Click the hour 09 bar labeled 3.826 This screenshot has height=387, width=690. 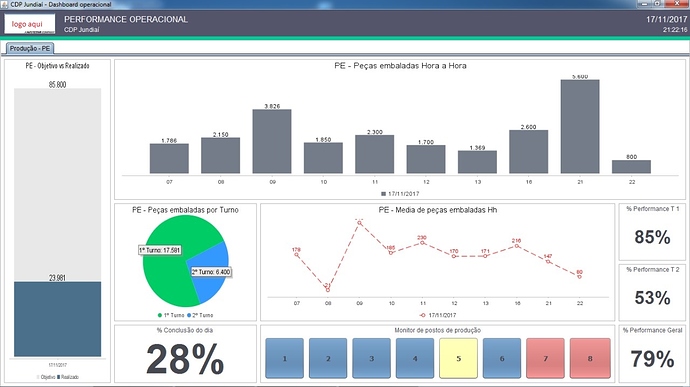(x=272, y=141)
